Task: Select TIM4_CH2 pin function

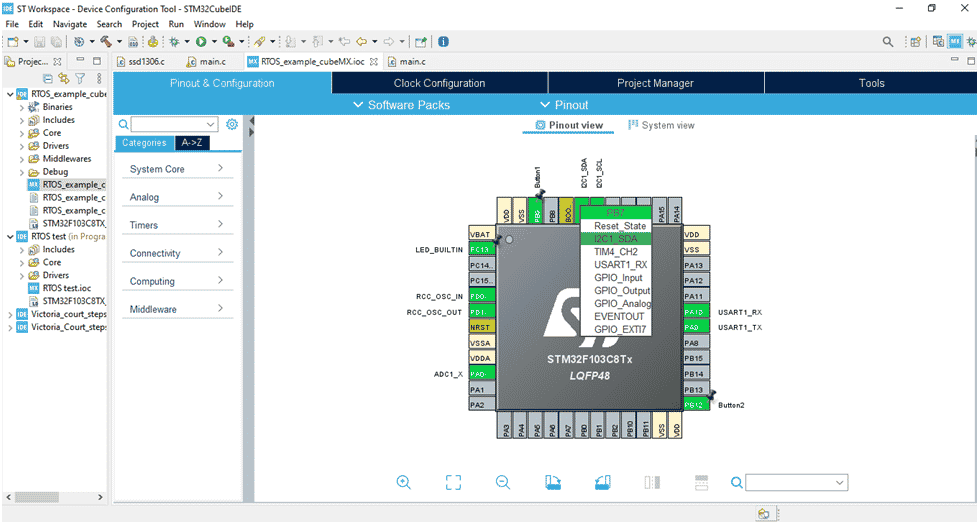Action: pos(616,252)
